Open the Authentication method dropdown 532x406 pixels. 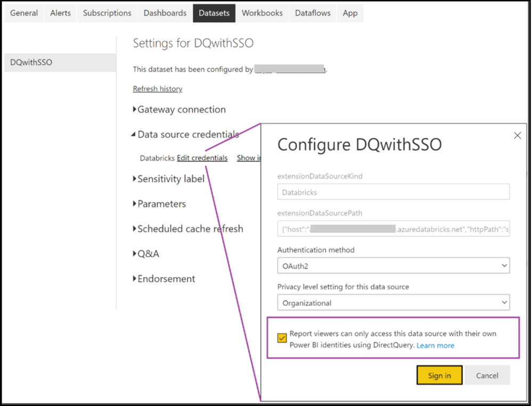point(393,266)
